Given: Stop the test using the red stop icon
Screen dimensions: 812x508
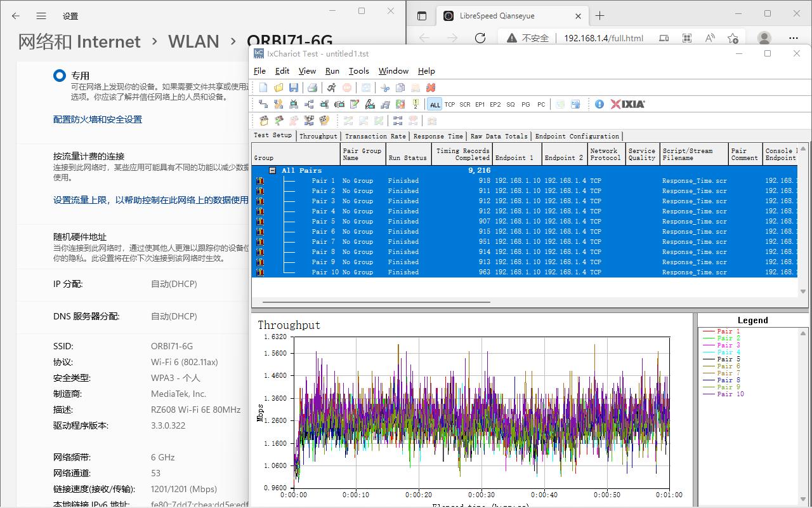Looking at the screenshot, I should tap(348, 88).
